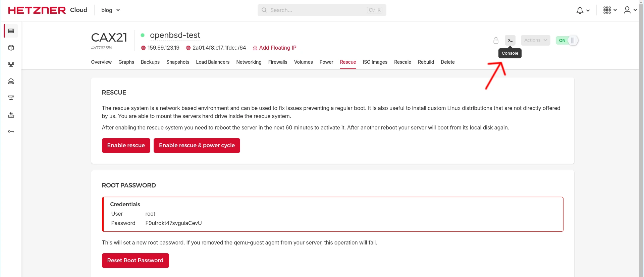644x277 pixels.
Task: Expand the Actions dropdown
Action: (535, 40)
